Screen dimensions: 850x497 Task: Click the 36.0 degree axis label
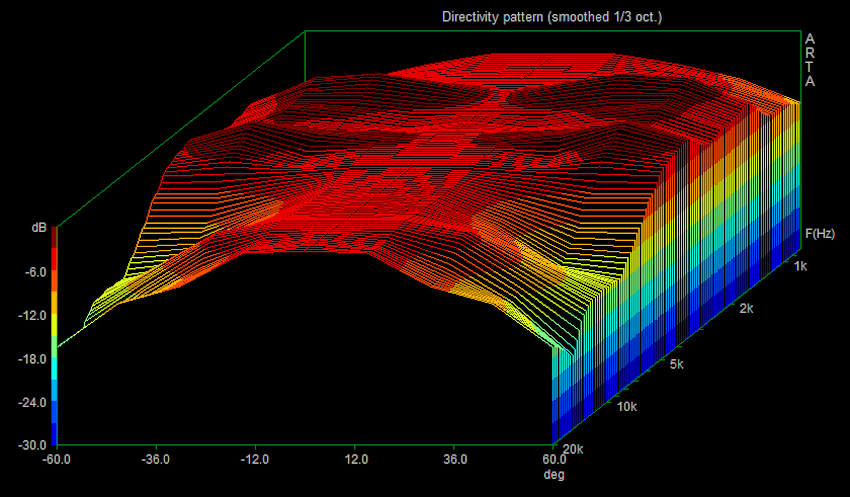455,459
